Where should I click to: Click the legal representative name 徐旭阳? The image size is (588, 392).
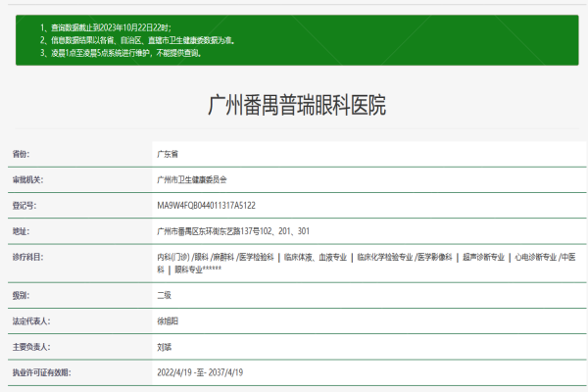pyautogui.click(x=168, y=320)
